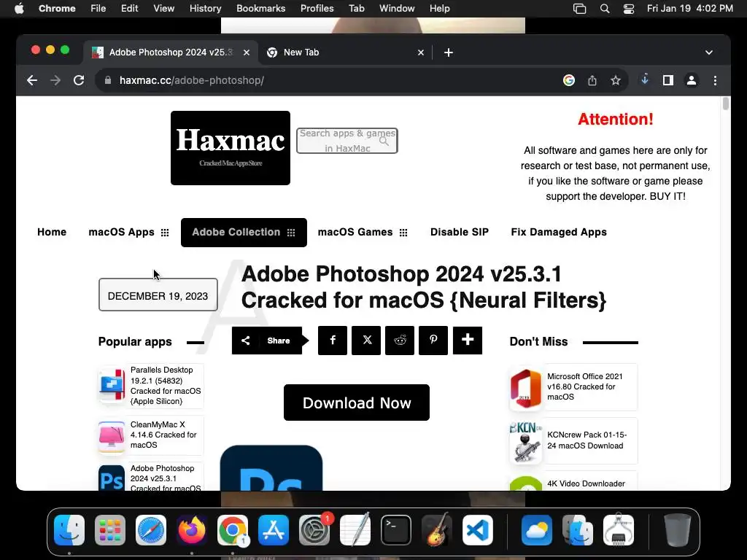The height and width of the screenshot is (560, 747).
Task: Open the History menu
Action: pos(205,9)
